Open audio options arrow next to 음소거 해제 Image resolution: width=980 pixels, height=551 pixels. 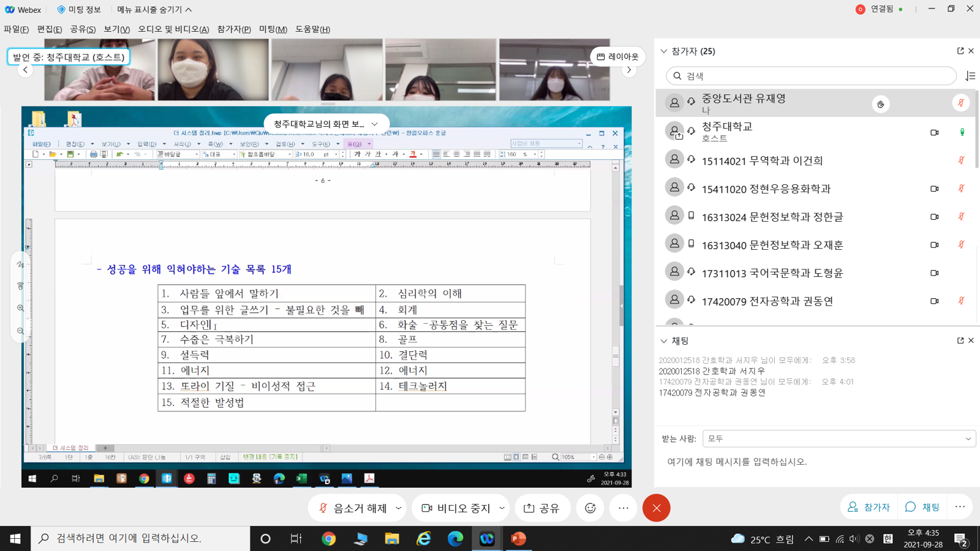click(x=399, y=508)
